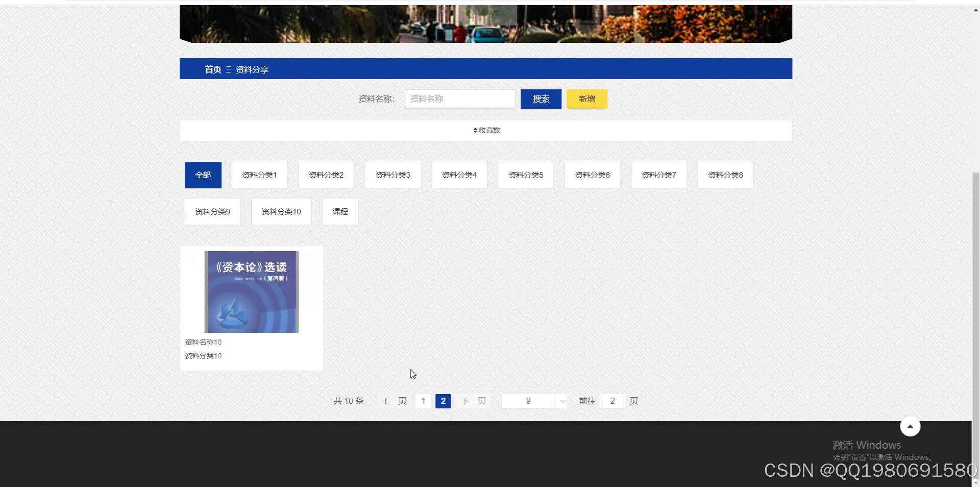Open the page-size dropdown showing 9
Image resolution: width=980 pixels, height=487 pixels.
pos(528,401)
